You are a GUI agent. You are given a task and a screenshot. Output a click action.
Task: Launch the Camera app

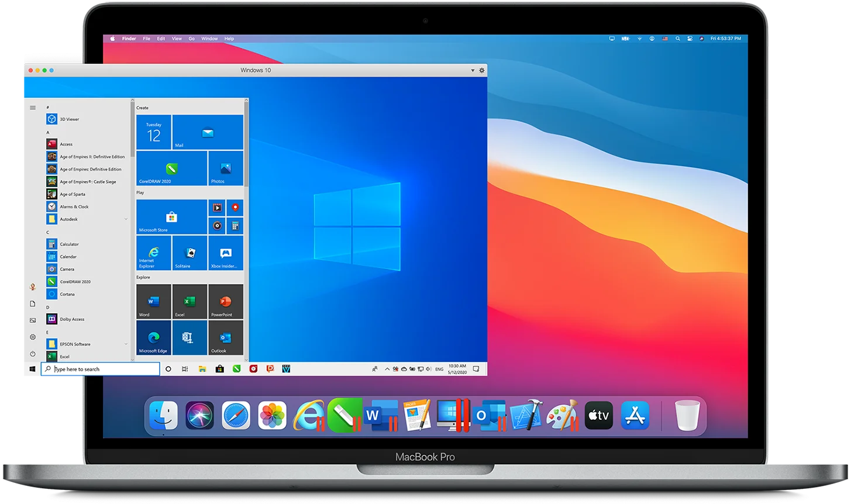pos(61,269)
